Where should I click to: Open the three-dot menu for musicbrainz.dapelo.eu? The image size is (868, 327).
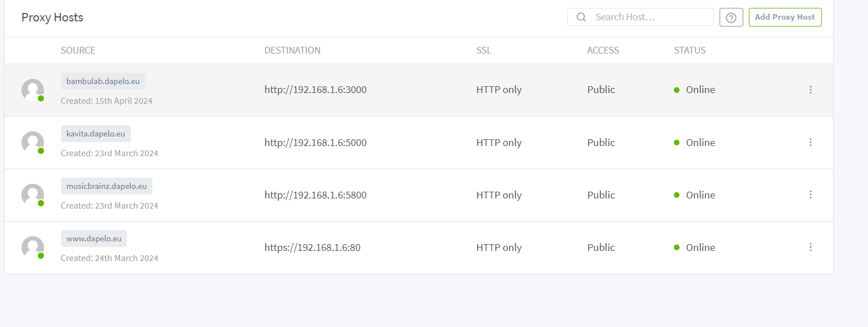[810, 195]
